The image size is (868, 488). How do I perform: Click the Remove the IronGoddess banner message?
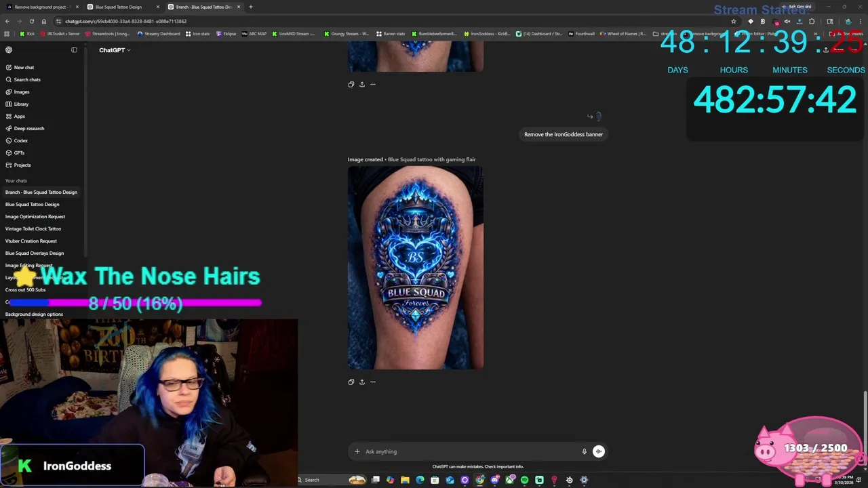click(x=564, y=134)
